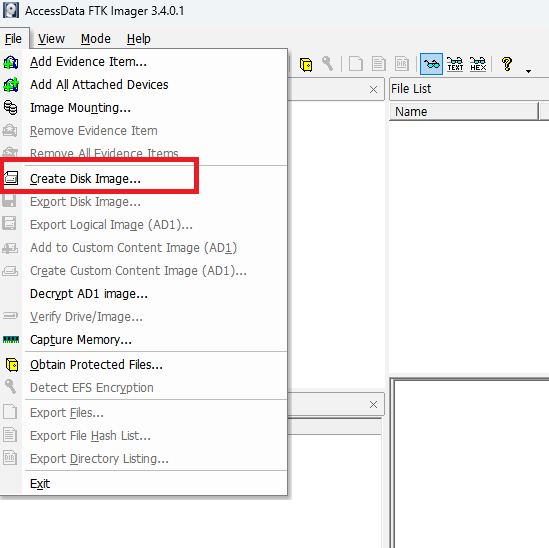Click the Create Disk Image drive icon

click(11, 178)
